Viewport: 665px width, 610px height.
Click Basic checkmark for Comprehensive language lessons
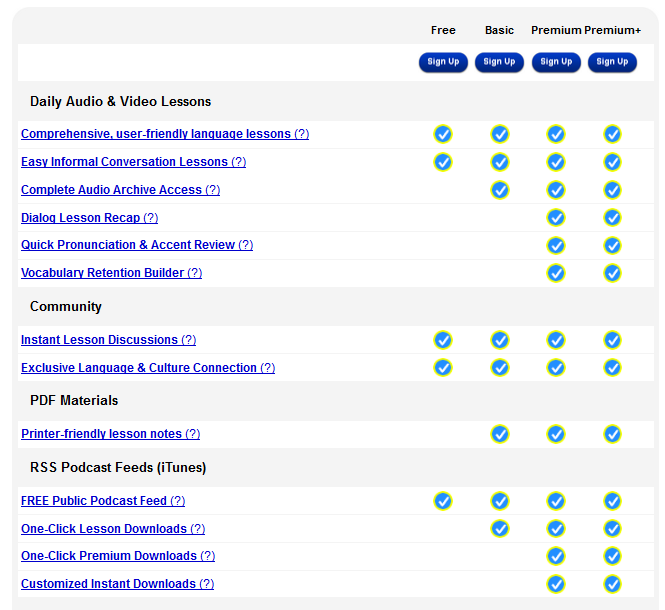coord(500,134)
